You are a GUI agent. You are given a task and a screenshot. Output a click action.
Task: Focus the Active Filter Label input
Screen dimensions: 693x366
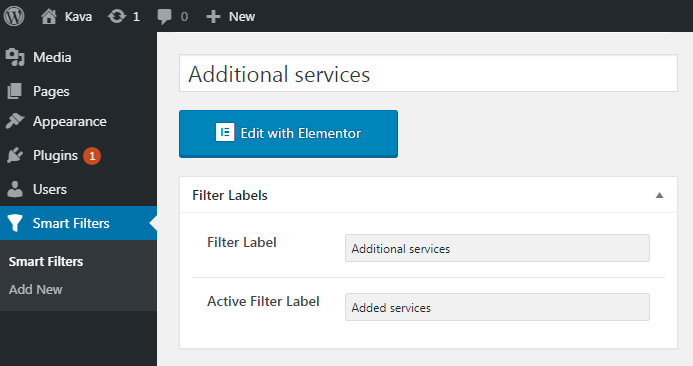point(497,307)
